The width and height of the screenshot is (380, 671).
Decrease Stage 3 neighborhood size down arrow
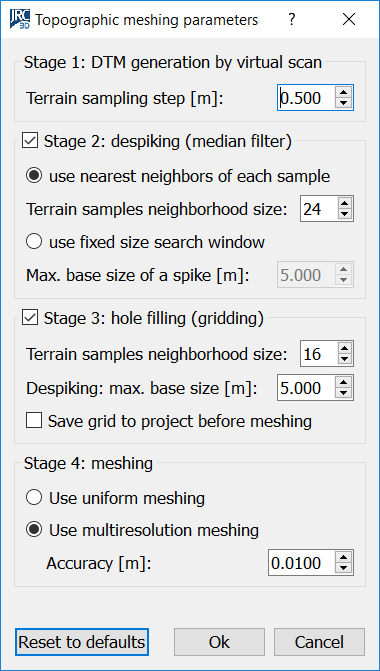(x=344, y=359)
